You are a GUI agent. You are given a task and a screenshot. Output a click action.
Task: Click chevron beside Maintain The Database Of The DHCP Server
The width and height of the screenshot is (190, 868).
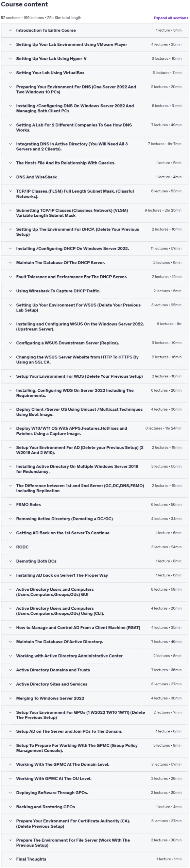tap(10, 263)
